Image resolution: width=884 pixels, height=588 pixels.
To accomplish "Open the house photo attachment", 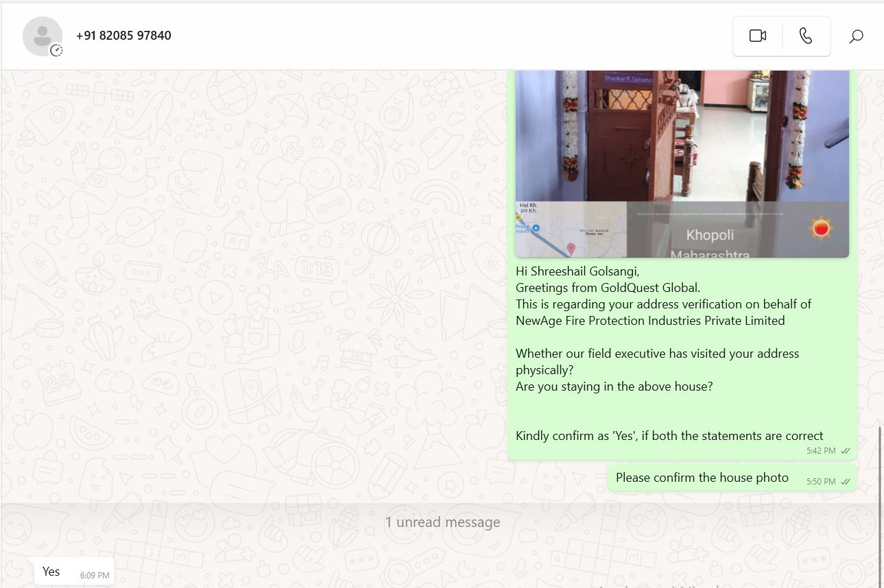I will [x=682, y=164].
